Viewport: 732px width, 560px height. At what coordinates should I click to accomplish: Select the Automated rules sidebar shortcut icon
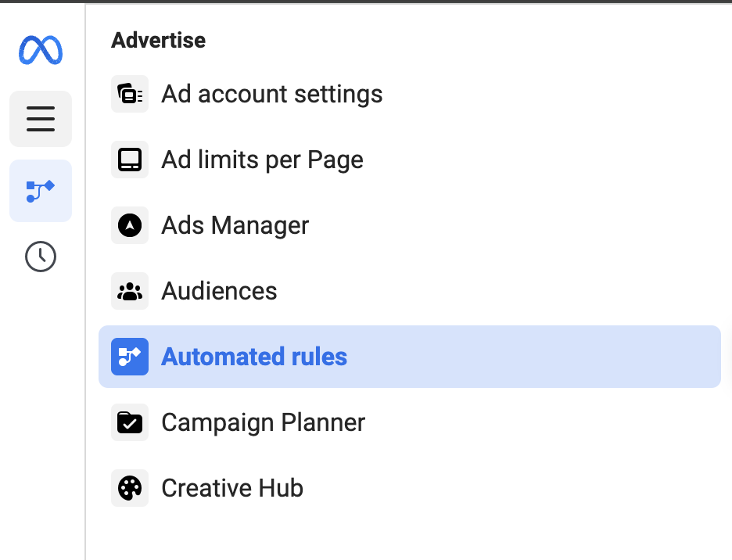click(41, 191)
